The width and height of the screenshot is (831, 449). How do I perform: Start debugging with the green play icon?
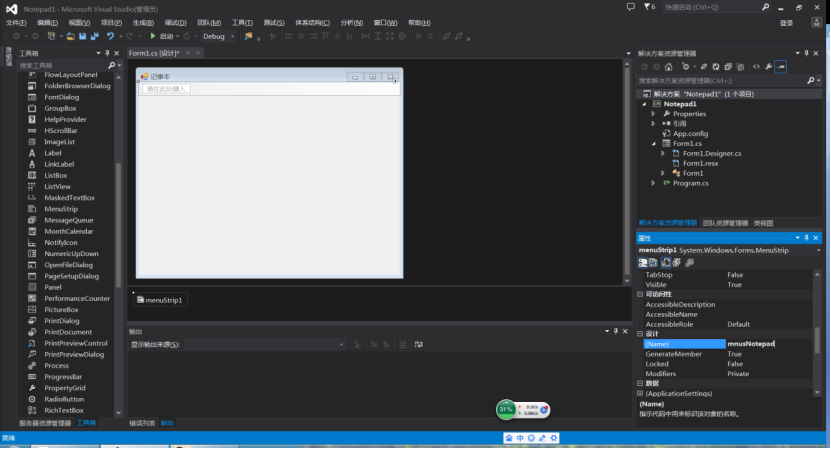pyautogui.click(x=153, y=36)
